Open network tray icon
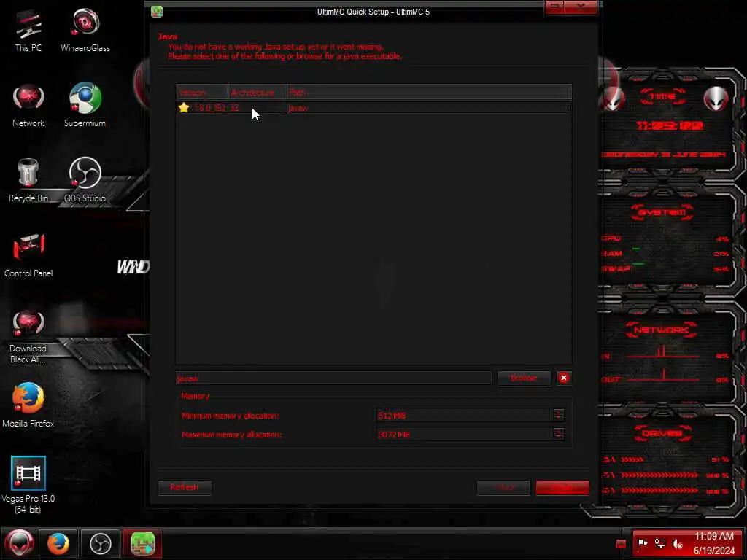Screen dimensions: 747x560 coord(659,543)
